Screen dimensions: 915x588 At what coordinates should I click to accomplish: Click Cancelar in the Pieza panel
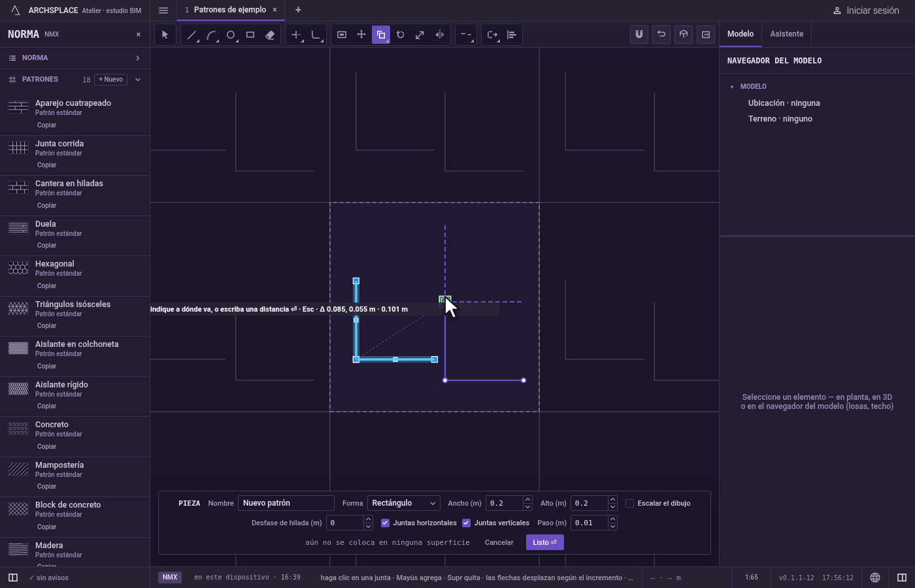499,542
